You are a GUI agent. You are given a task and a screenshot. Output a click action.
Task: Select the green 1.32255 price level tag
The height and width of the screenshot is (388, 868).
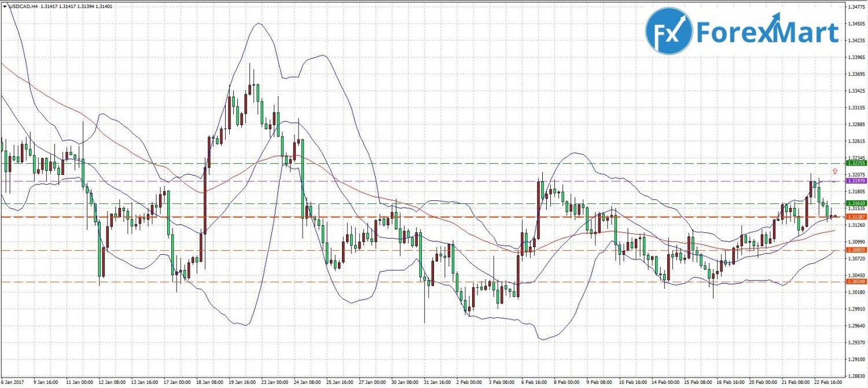click(x=856, y=163)
